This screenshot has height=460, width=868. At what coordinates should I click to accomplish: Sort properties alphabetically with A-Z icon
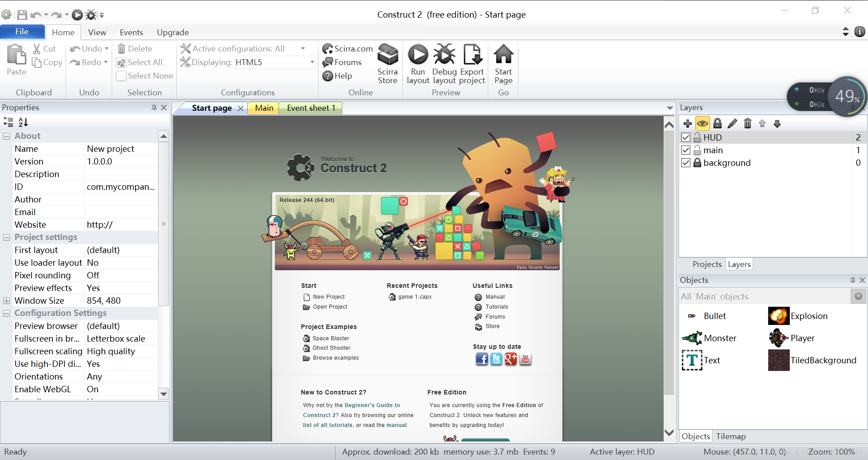(x=23, y=122)
